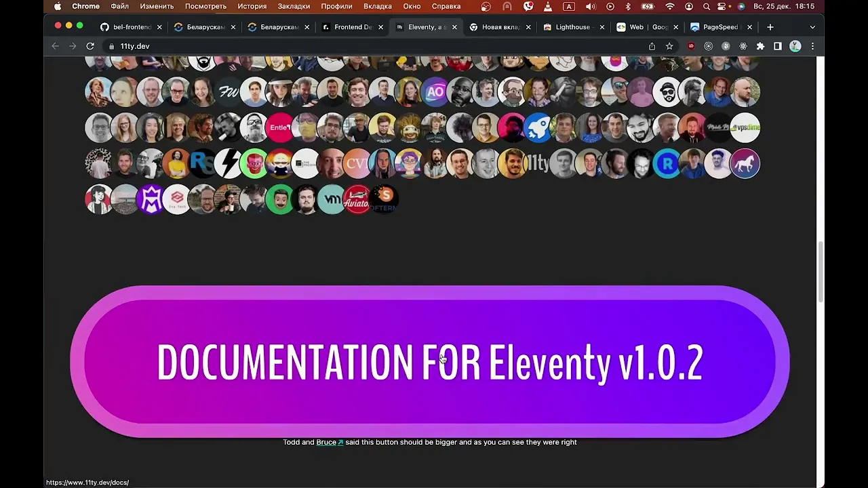This screenshot has height=488, width=868.
Task: Open the Файл menu
Action: click(x=119, y=6)
